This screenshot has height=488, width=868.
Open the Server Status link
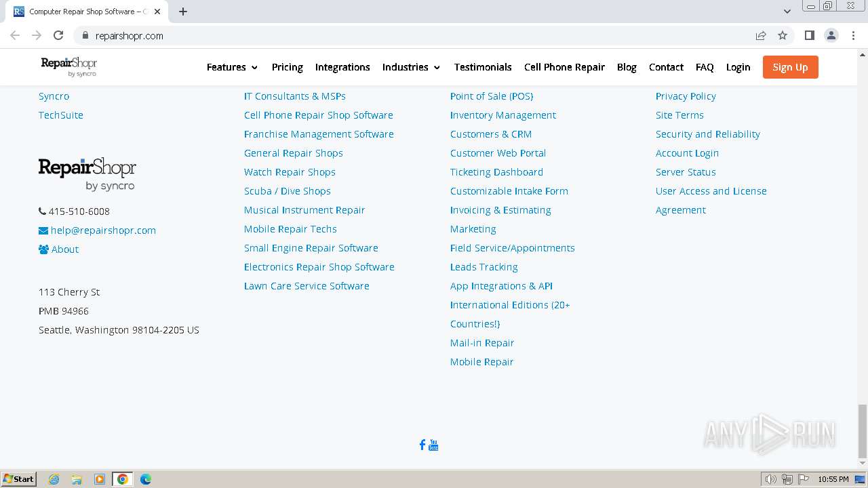pyautogui.click(x=686, y=172)
